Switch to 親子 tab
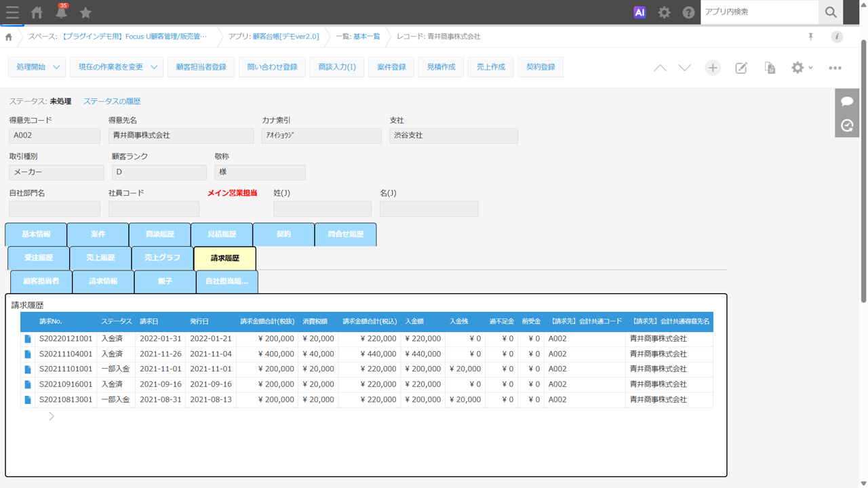868x488 pixels. tap(165, 281)
